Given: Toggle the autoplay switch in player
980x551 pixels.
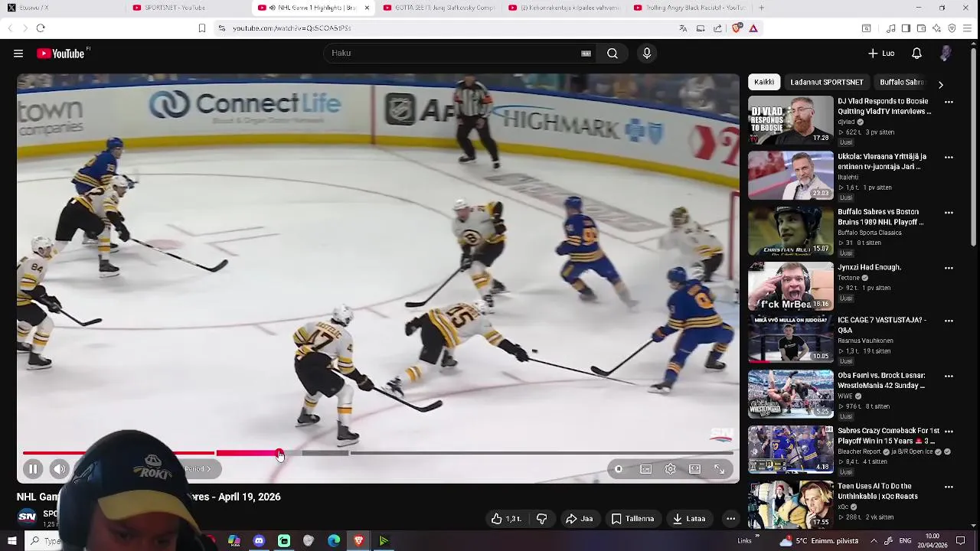Looking at the screenshot, I should tap(619, 469).
